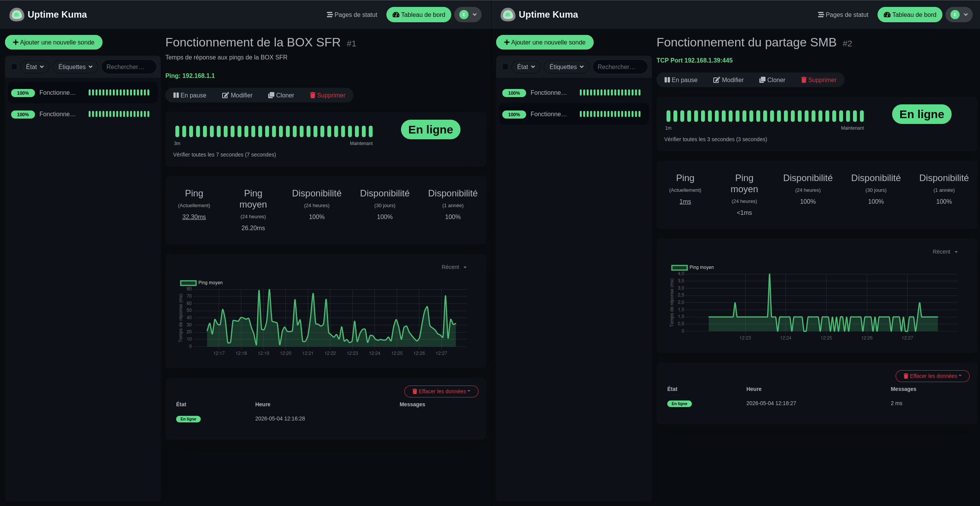Open Étiquettes filter dropdown in right window

coord(566,67)
